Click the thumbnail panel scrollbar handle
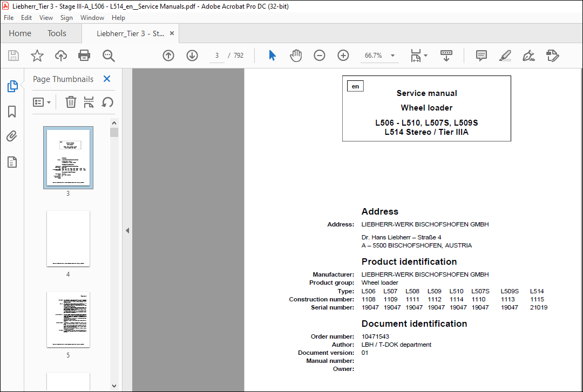Image resolution: width=583 pixels, height=392 pixels. [x=114, y=132]
